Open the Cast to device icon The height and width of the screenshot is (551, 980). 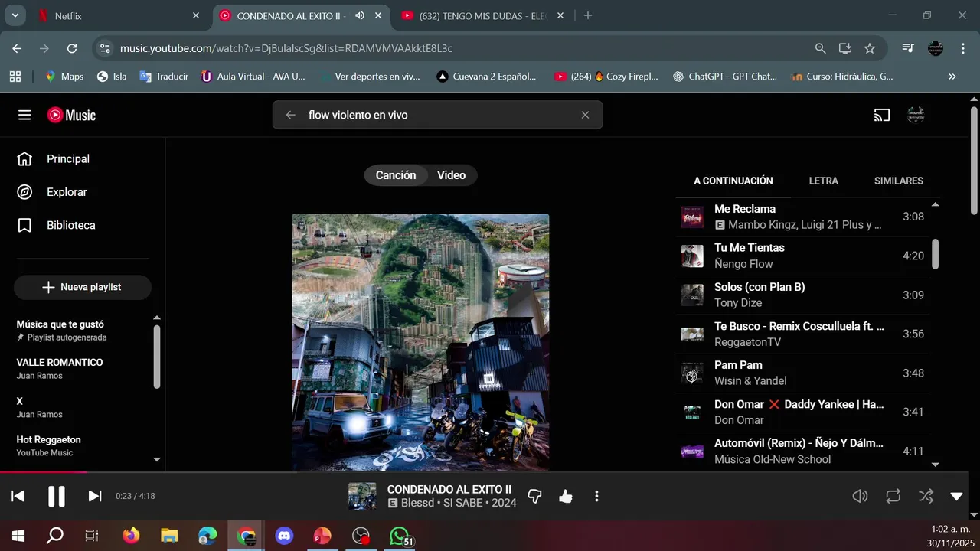pos(882,115)
